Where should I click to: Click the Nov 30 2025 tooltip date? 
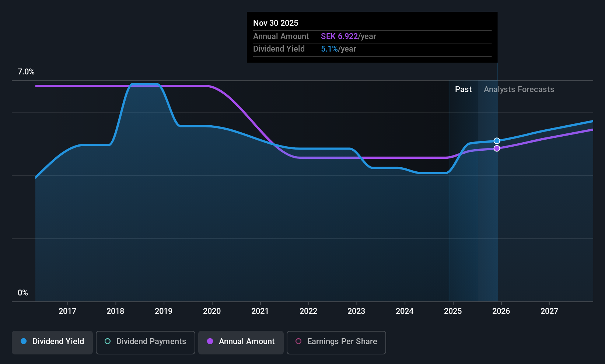tap(276, 23)
